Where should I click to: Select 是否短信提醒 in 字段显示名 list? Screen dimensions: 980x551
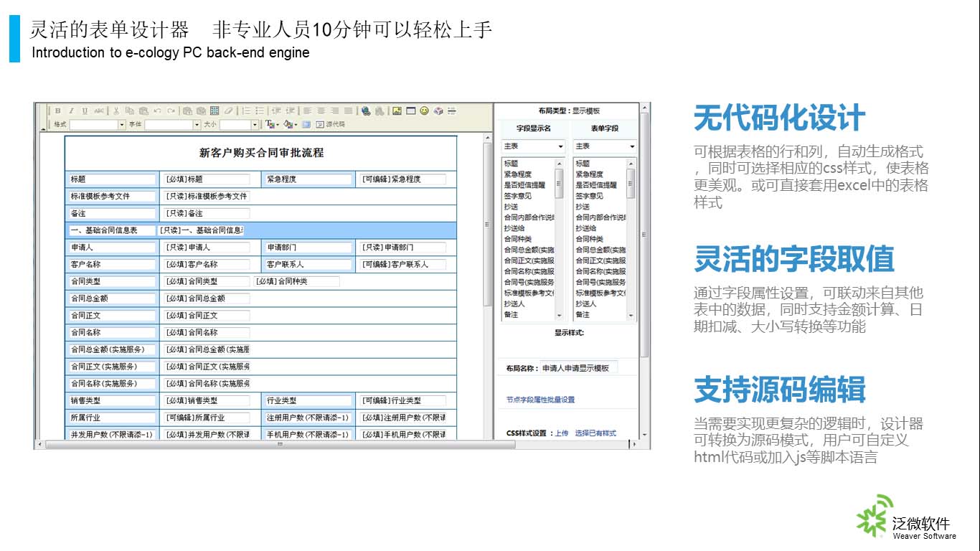524,185
